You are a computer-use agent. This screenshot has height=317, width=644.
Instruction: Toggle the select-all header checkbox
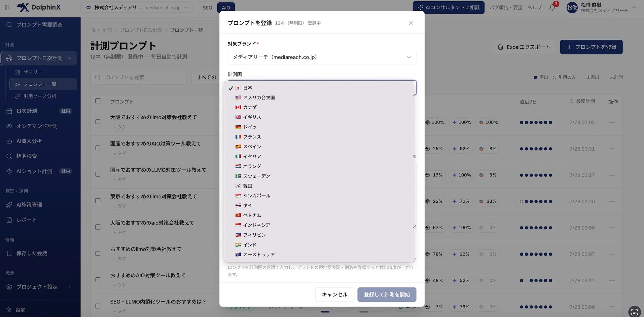(x=98, y=101)
